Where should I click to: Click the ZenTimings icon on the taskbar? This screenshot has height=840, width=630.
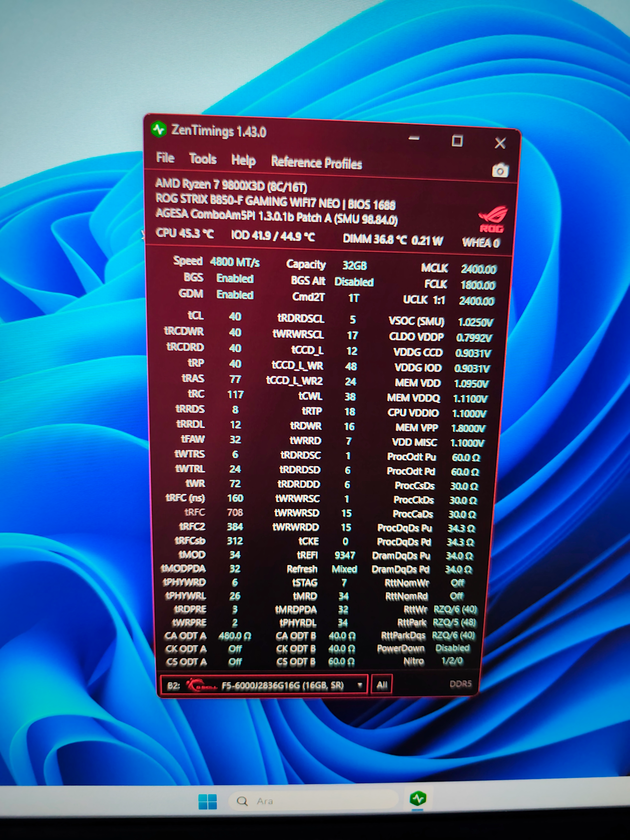click(418, 798)
